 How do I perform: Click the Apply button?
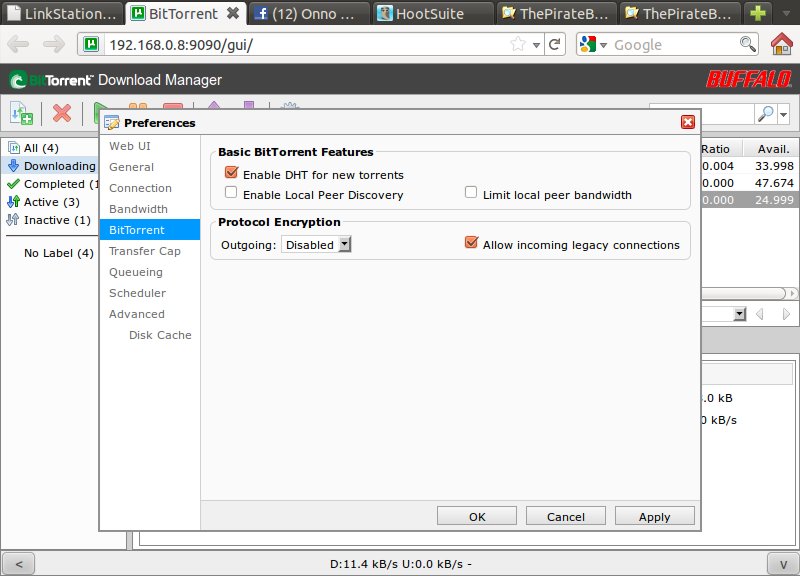point(655,516)
